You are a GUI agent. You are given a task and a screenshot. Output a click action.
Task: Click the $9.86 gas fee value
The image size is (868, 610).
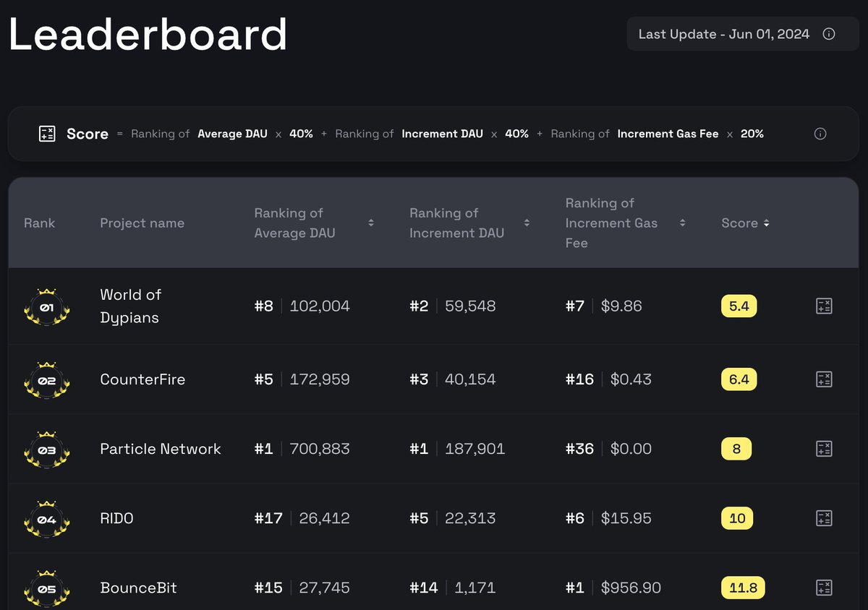[x=621, y=306]
